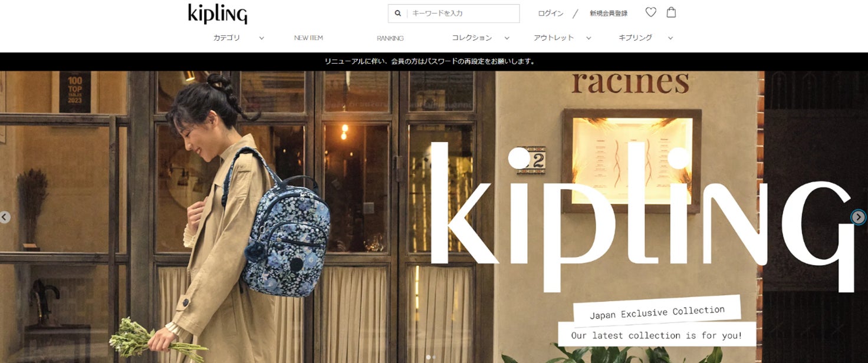Click 'Our latest collection is for you!' label

(x=657, y=335)
